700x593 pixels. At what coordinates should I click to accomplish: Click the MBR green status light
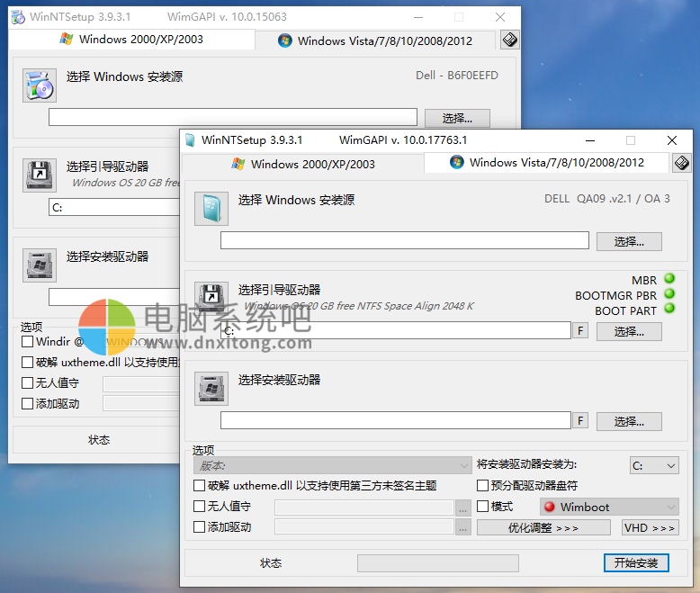point(669,279)
